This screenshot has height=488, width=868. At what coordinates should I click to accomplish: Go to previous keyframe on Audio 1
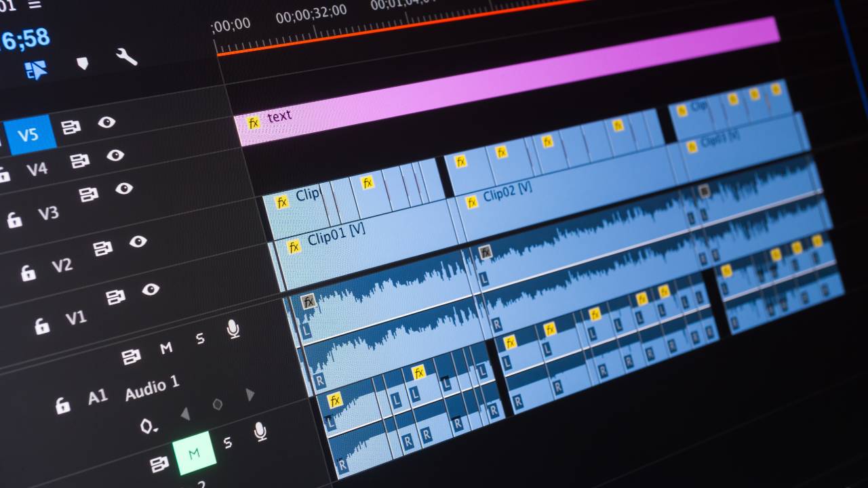(x=185, y=414)
